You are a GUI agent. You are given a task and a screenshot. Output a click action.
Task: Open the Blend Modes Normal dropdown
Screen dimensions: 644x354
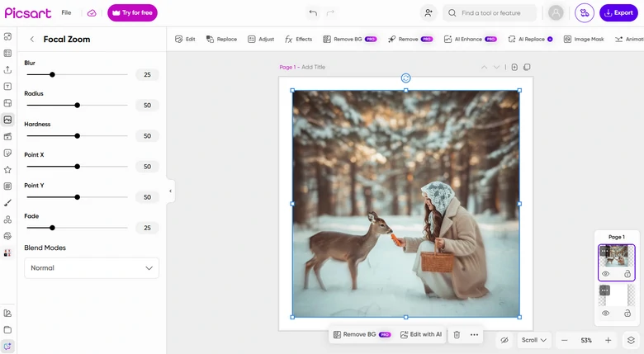coord(92,268)
